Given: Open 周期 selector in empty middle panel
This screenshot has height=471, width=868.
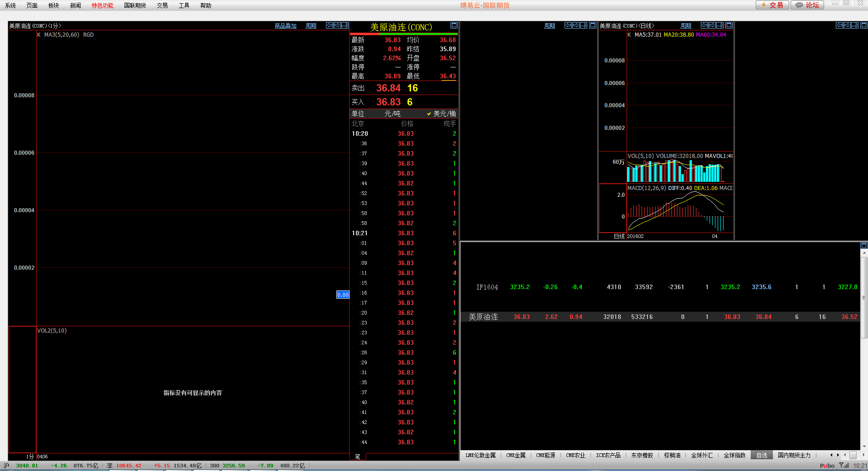Looking at the screenshot, I should click(x=550, y=26).
